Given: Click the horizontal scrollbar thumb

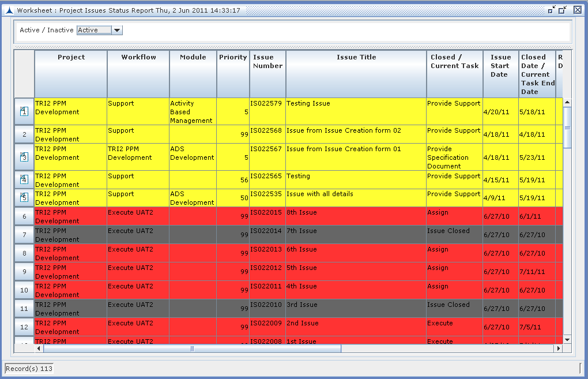Looking at the screenshot, I should (192, 348).
